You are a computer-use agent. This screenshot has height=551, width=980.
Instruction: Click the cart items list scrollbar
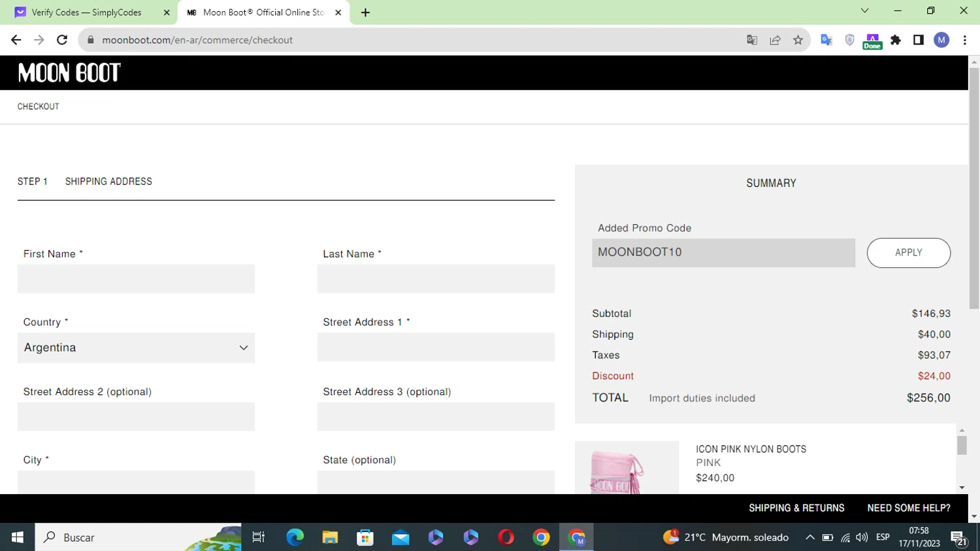pos(962,445)
